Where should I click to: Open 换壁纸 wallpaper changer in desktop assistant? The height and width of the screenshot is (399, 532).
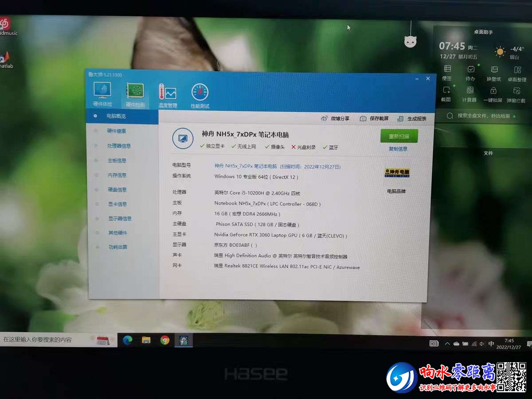click(x=494, y=73)
